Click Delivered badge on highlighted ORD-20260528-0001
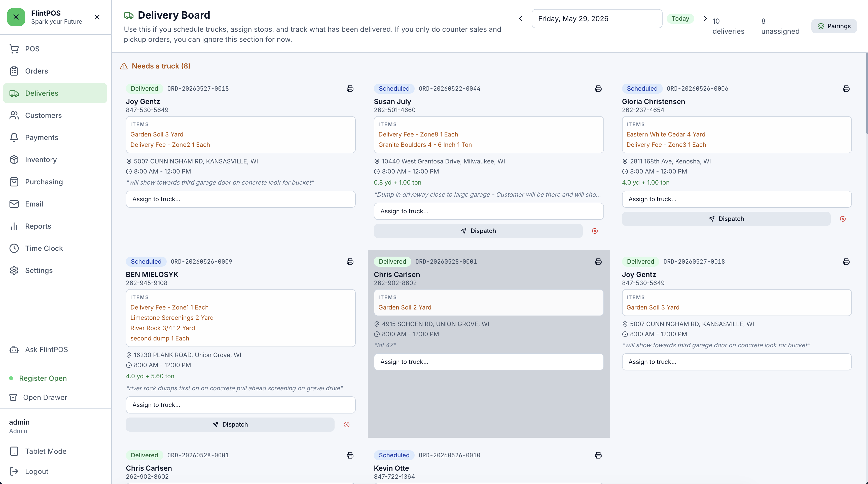 (x=392, y=262)
